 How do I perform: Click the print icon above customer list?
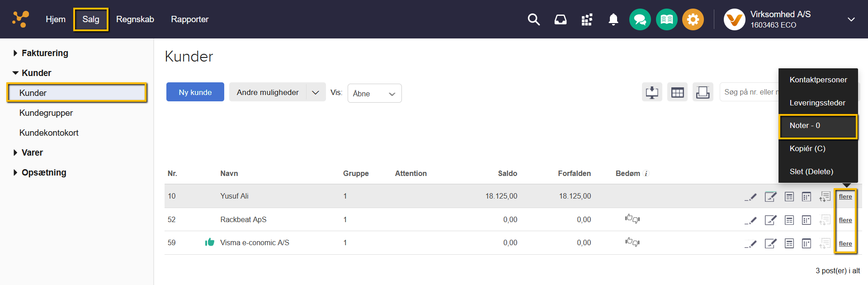[x=703, y=92]
